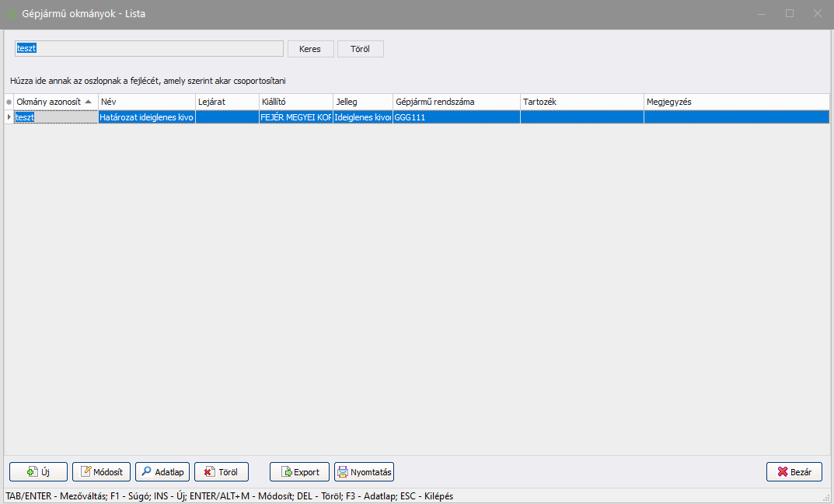Click the red X icon on Bezár button
Image resolution: width=834 pixels, height=504 pixels.
click(783, 472)
